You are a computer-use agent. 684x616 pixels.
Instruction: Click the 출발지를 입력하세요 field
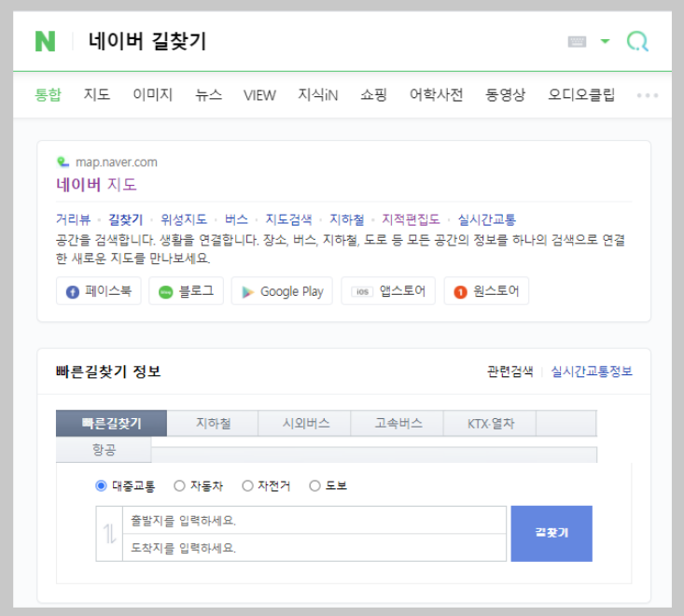click(314, 520)
